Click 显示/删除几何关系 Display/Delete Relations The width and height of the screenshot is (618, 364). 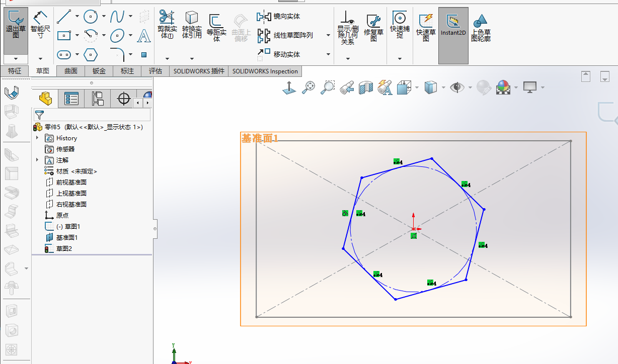[348, 28]
